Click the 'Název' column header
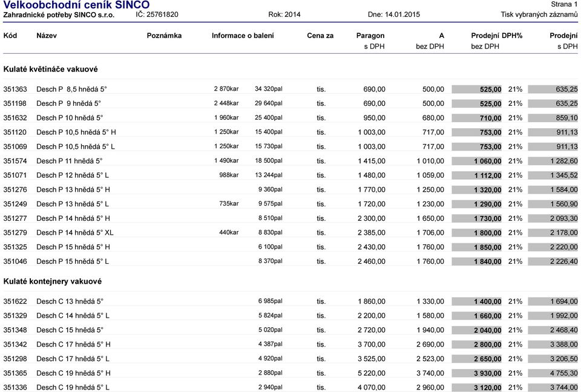The height and width of the screenshot is (392, 581). tap(47, 36)
